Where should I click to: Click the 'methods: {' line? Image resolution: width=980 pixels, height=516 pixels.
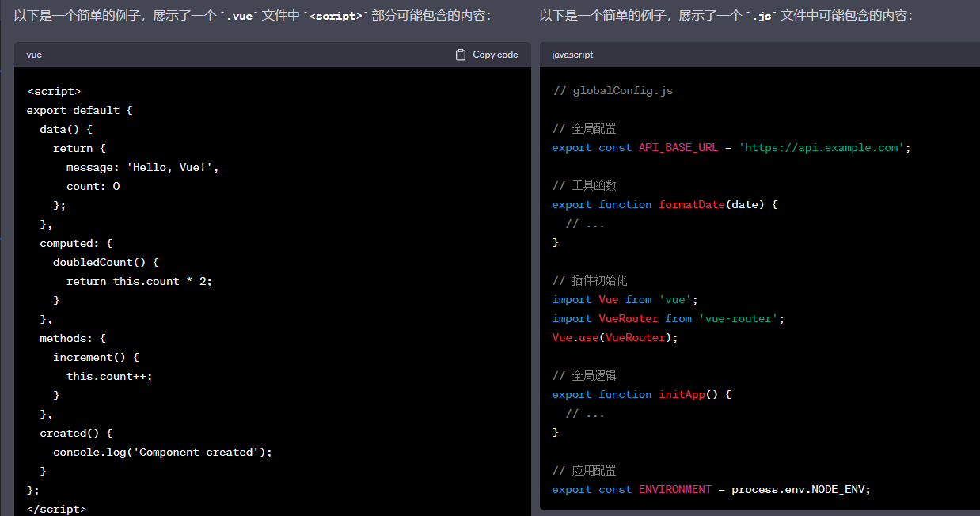point(73,338)
